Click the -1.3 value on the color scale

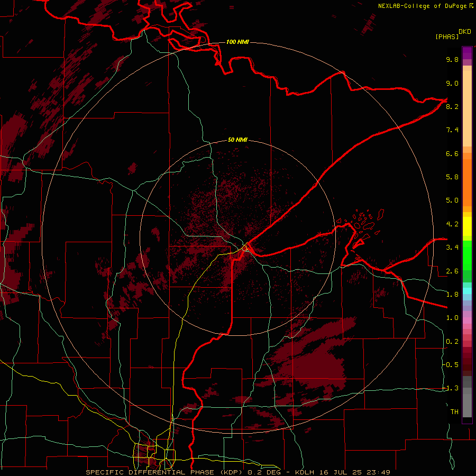[x=450, y=388]
